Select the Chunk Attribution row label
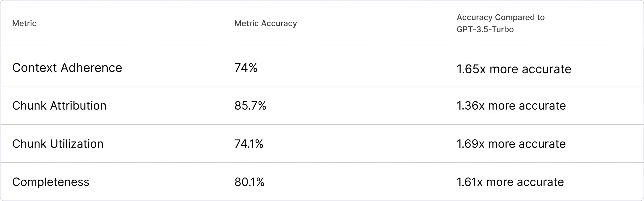The image size is (644, 201). click(x=59, y=106)
